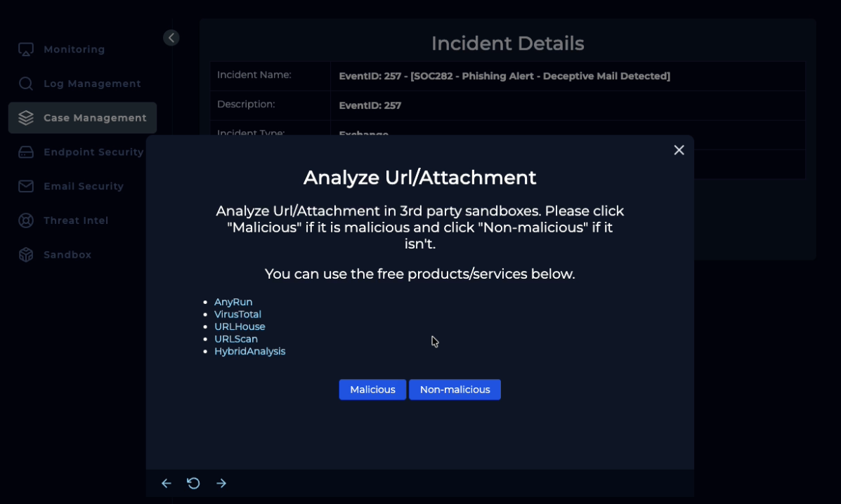Close the Analyze Url/Attachment dialog
This screenshot has width=841, height=504.
679,150
